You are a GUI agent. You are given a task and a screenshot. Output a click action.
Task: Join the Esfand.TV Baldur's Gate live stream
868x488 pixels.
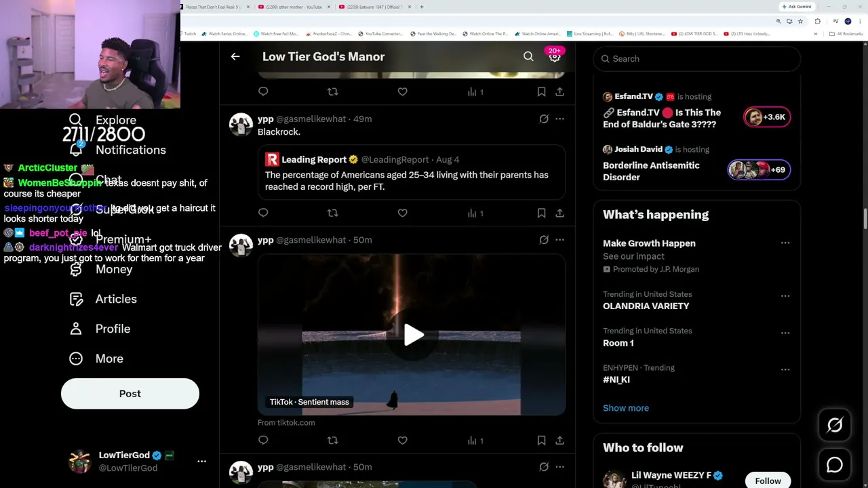(662, 119)
